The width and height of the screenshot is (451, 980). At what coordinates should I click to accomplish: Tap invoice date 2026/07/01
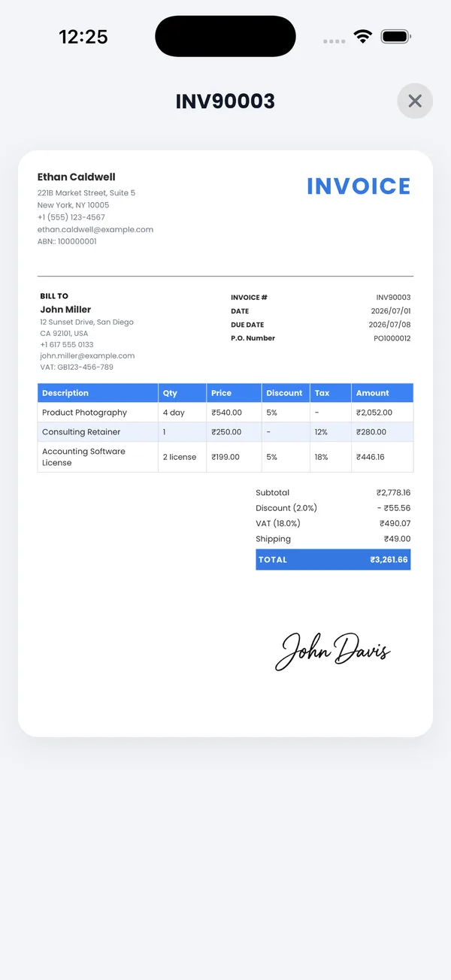[389, 311]
